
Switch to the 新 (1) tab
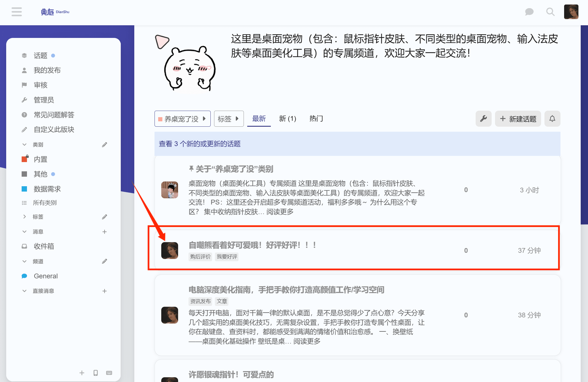[x=287, y=119]
